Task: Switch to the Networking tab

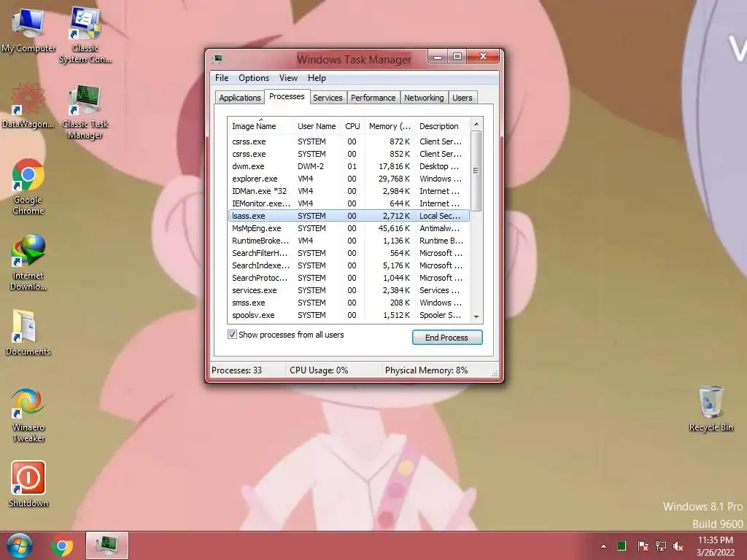Action: 424,98
